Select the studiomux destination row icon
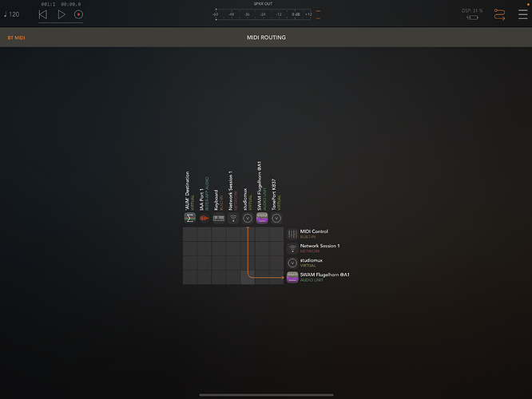Viewport: 532px width, 399px height. pyautogui.click(x=292, y=263)
